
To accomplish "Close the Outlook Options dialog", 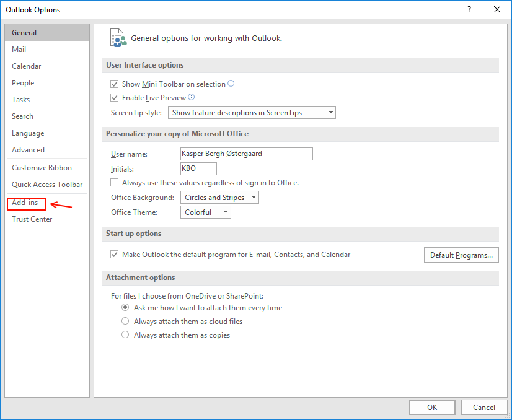I will click(497, 9).
